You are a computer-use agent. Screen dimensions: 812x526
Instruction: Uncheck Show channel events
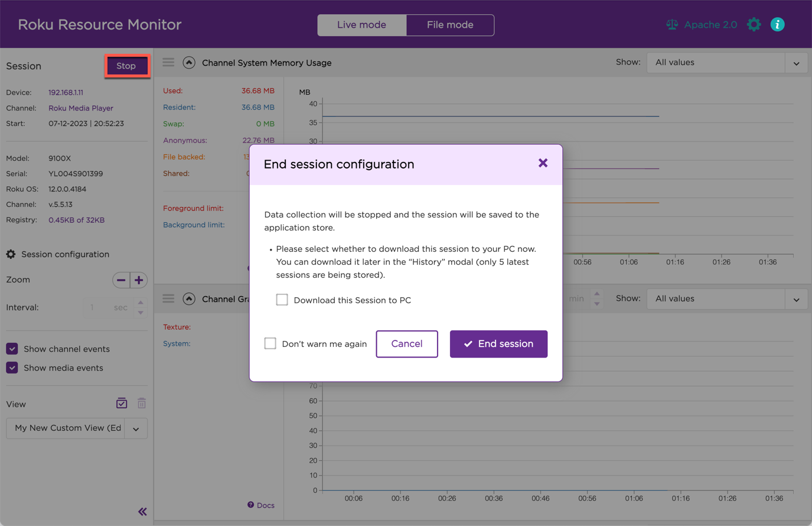[12, 349]
